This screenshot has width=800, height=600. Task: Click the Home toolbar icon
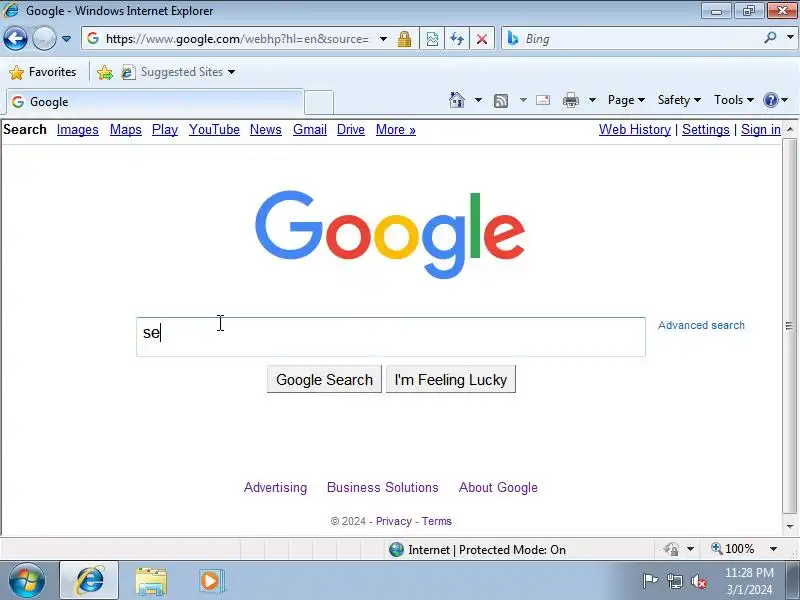pyautogui.click(x=457, y=100)
